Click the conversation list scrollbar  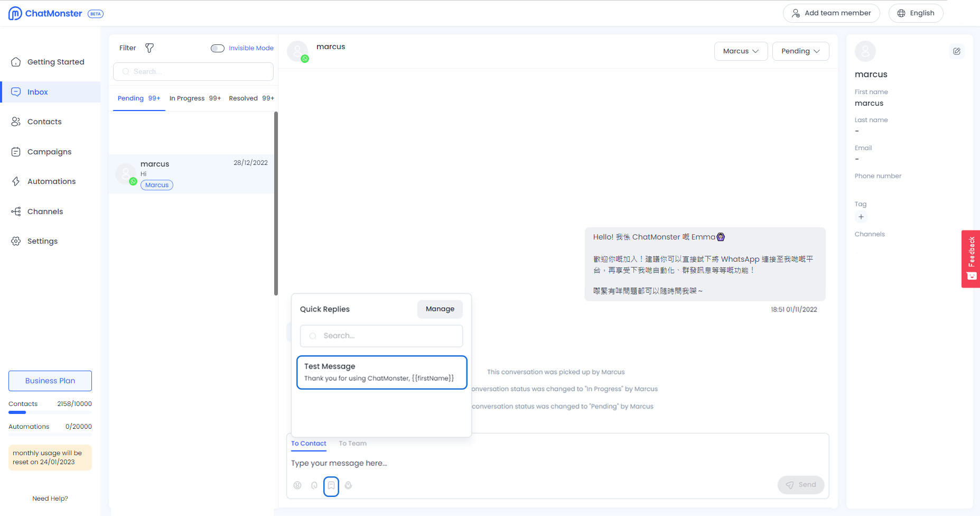276,204
